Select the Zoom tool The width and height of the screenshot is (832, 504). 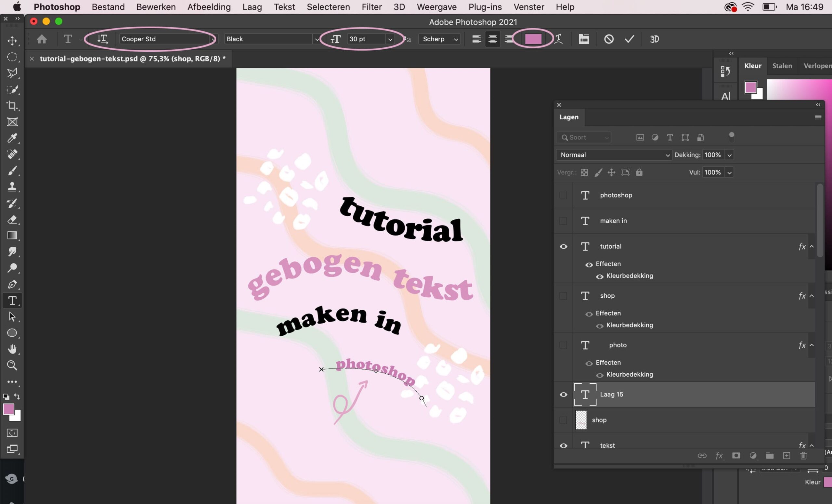(x=12, y=365)
